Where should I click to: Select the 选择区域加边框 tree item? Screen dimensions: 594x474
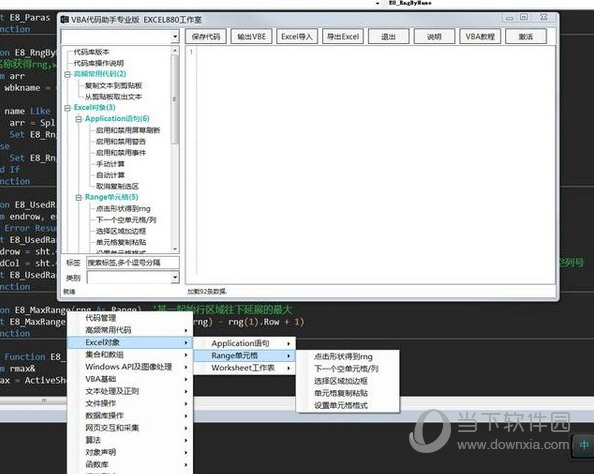[120, 231]
